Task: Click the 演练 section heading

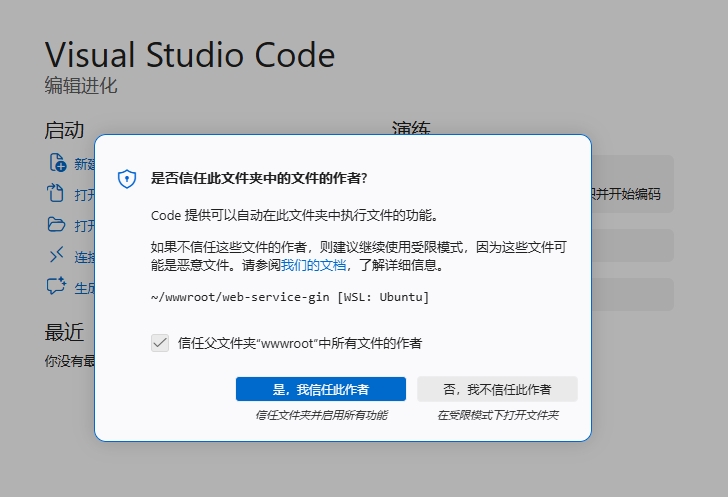Action: [x=411, y=128]
